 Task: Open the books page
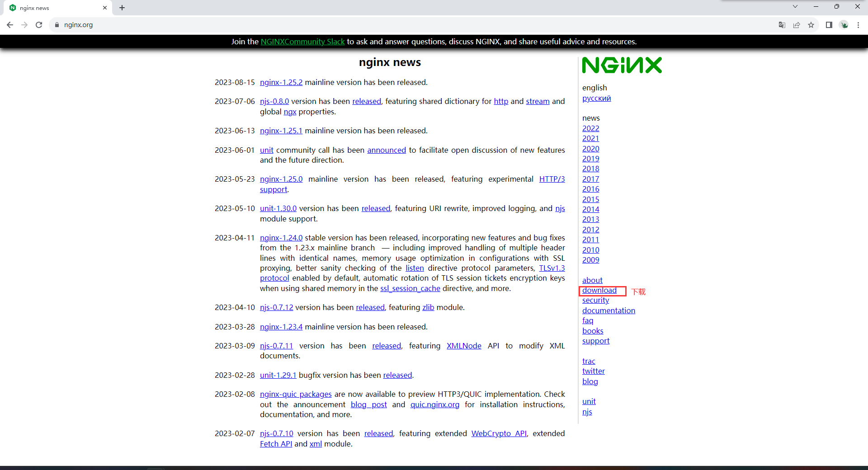click(x=593, y=331)
